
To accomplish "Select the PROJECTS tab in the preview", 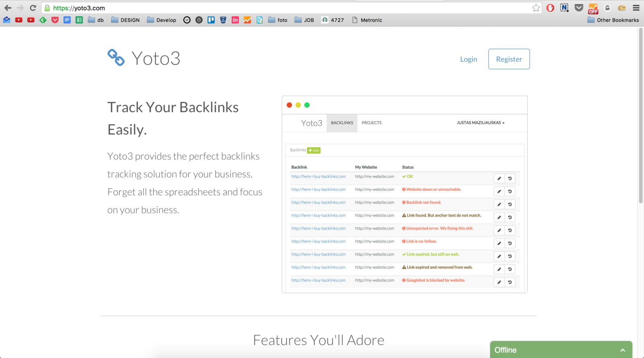I will (x=372, y=123).
